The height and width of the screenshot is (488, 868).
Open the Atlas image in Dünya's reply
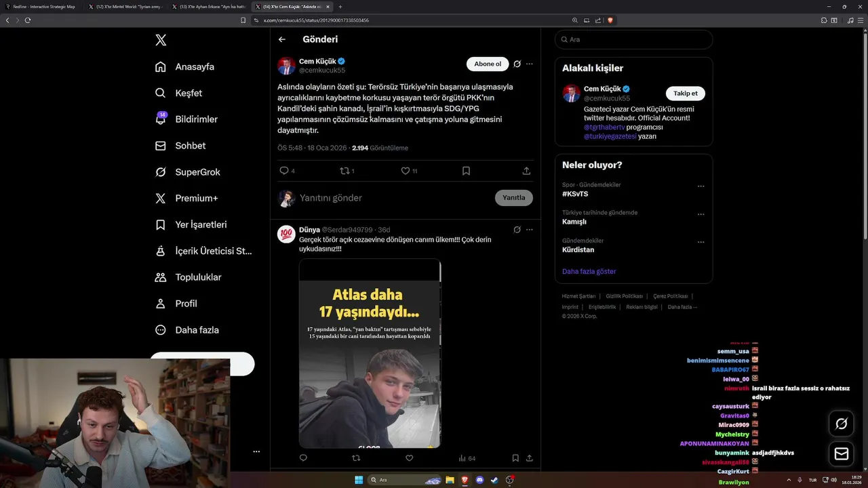pos(370,353)
